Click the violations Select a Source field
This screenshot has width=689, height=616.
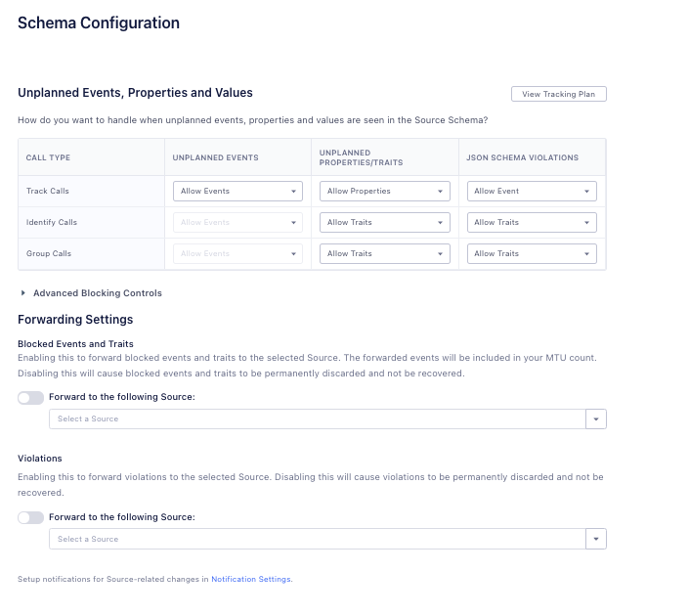pos(316,539)
